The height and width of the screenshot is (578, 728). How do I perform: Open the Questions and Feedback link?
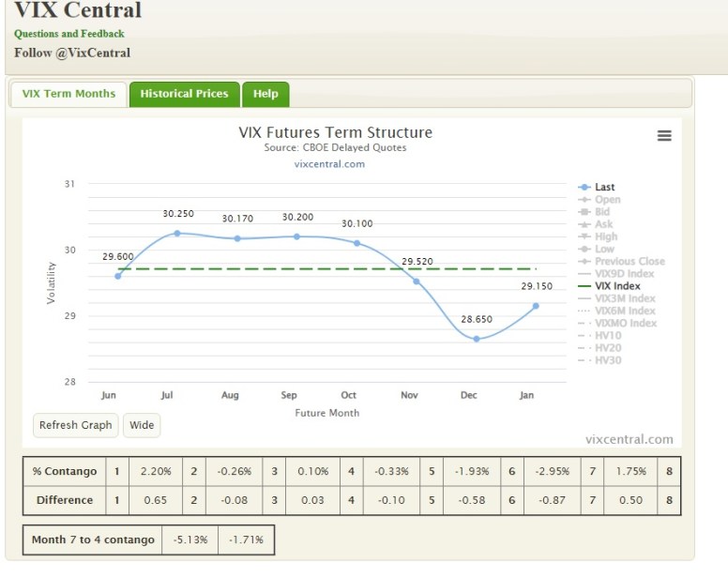(69, 34)
